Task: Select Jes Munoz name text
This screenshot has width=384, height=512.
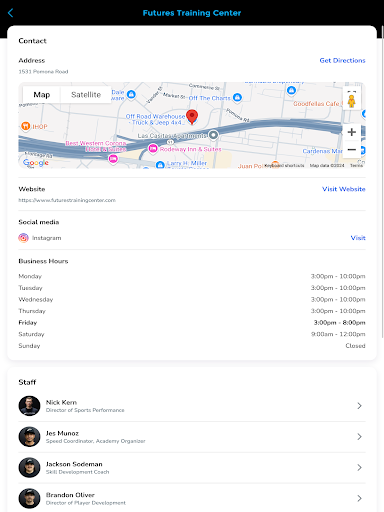Action: tap(62, 433)
